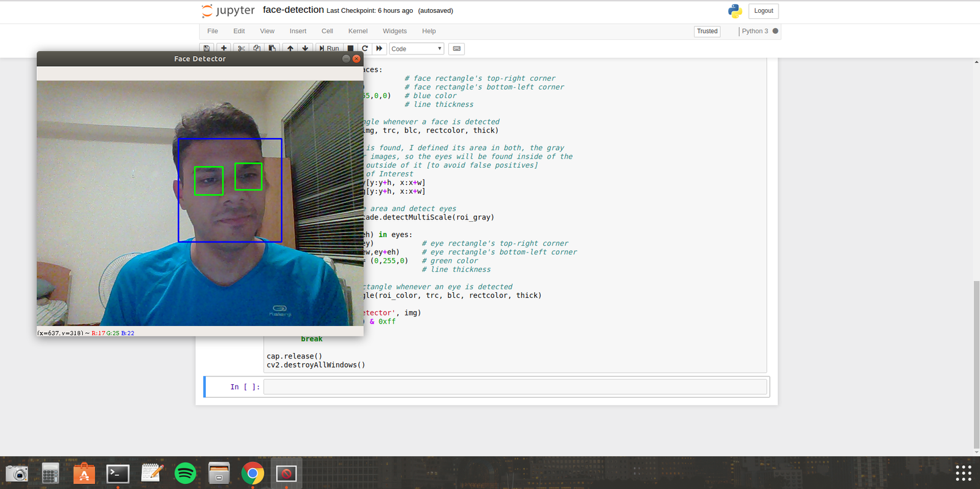Restart the kernel with the circular arrow
The image size is (980, 489).
[x=365, y=48]
